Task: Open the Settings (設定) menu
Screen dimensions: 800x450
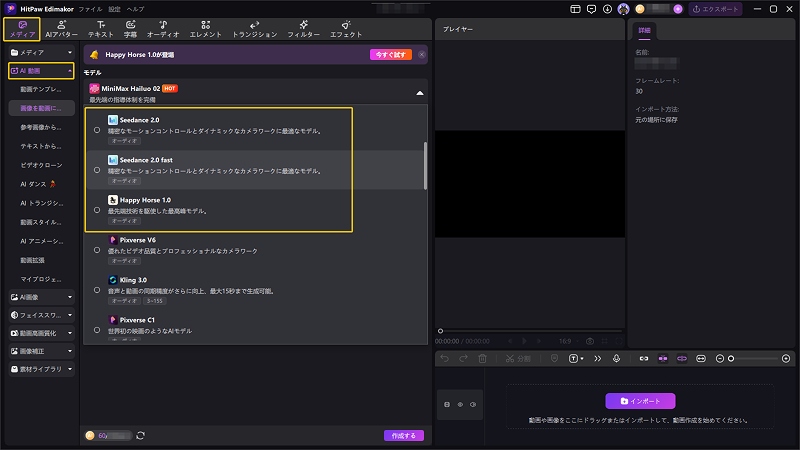Action: coord(114,9)
